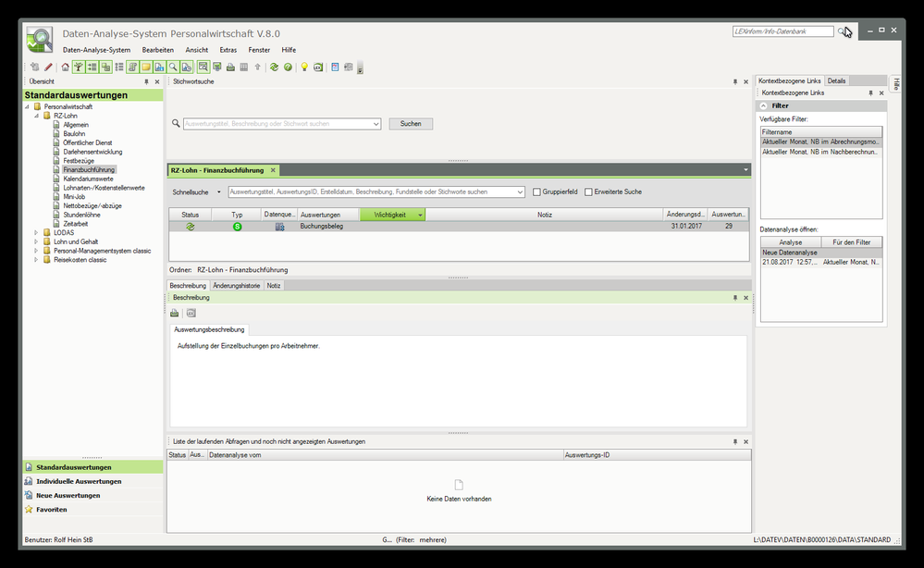This screenshot has height=568, width=924.
Task: Close the Übersicht panel
Action: [x=156, y=82]
